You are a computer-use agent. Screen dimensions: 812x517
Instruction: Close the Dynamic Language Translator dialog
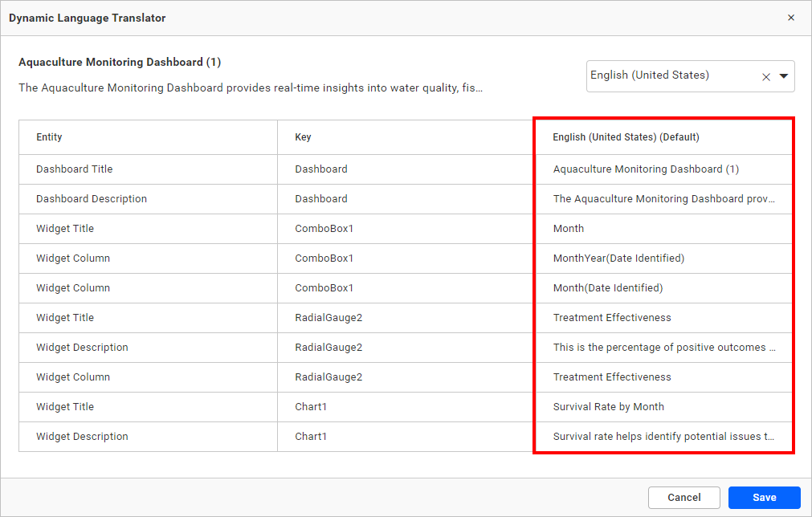791,17
